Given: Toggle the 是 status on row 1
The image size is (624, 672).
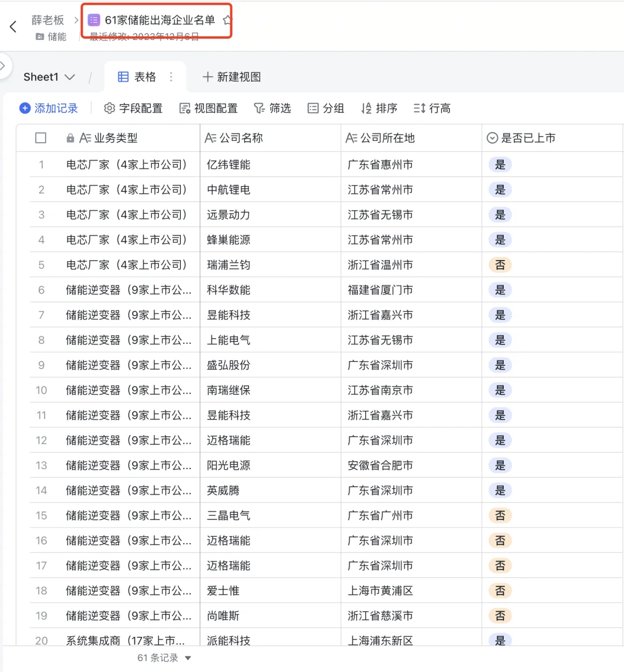Looking at the screenshot, I should pos(499,164).
